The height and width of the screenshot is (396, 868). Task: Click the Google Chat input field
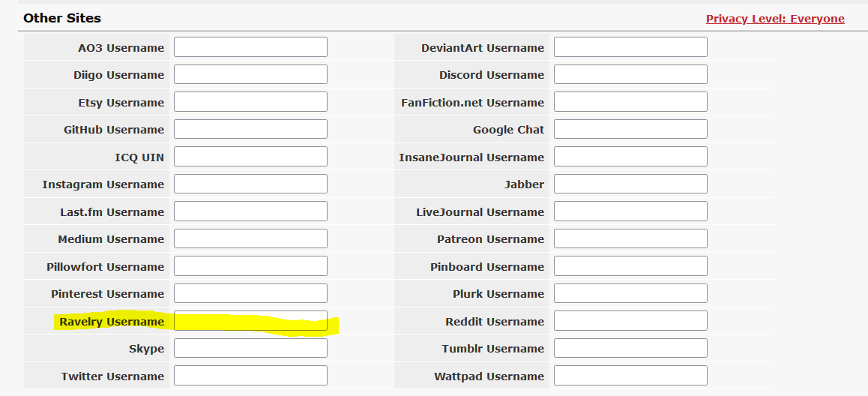[x=630, y=129]
